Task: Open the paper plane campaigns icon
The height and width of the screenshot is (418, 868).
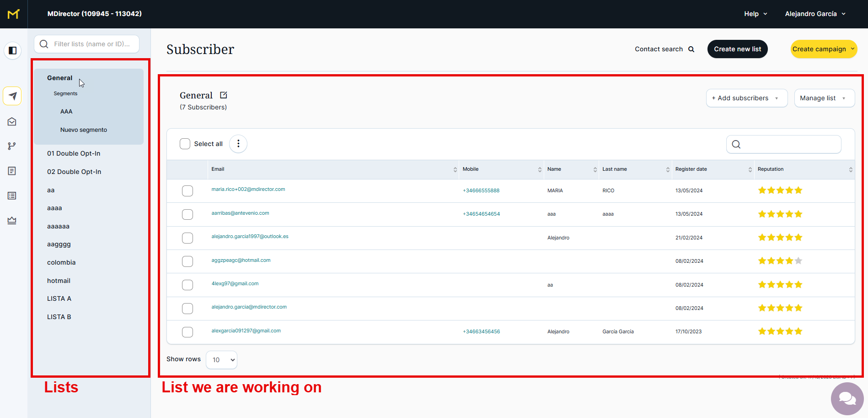Action: tap(12, 96)
